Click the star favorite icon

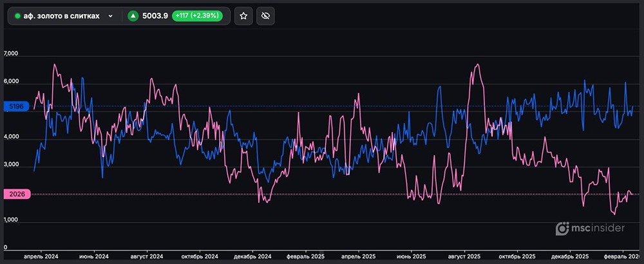click(243, 16)
